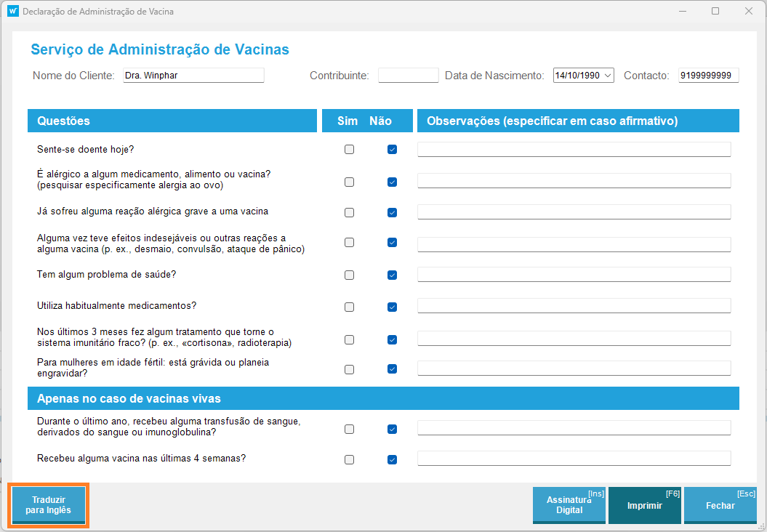Click the Contribuinte input field
The width and height of the screenshot is (767, 532).
pyautogui.click(x=408, y=76)
